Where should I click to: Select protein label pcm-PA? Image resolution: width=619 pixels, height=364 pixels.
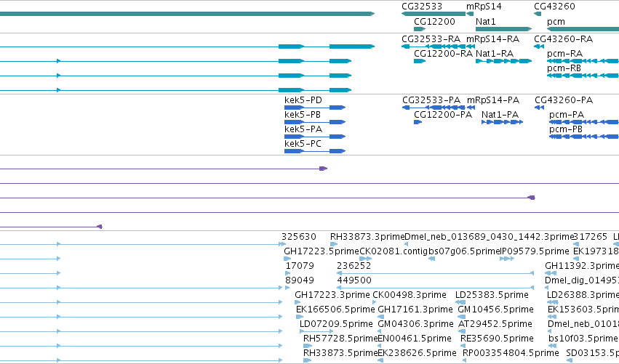(567, 115)
